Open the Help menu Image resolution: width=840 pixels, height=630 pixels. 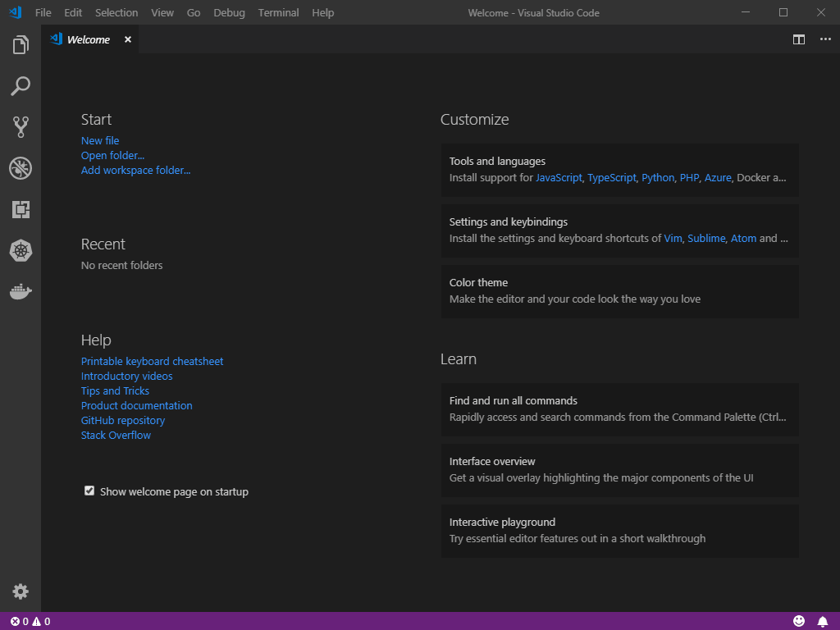pyautogui.click(x=323, y=12)
